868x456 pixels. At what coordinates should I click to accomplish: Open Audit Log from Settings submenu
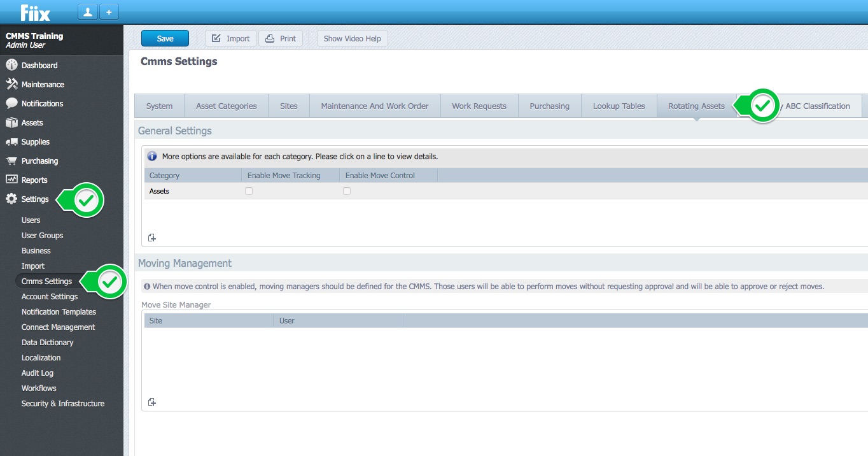pyautogui.click(x=38, y=373)
